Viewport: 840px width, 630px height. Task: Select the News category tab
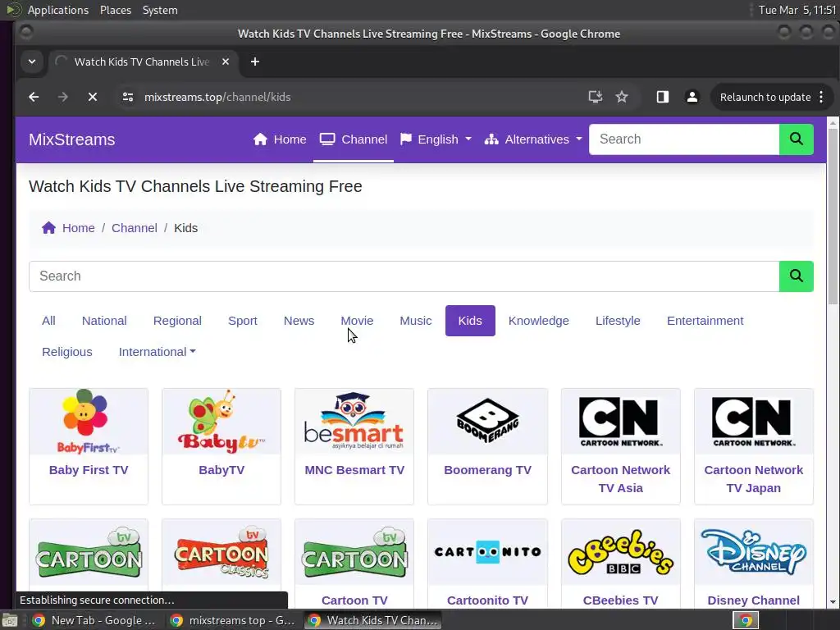299,321
